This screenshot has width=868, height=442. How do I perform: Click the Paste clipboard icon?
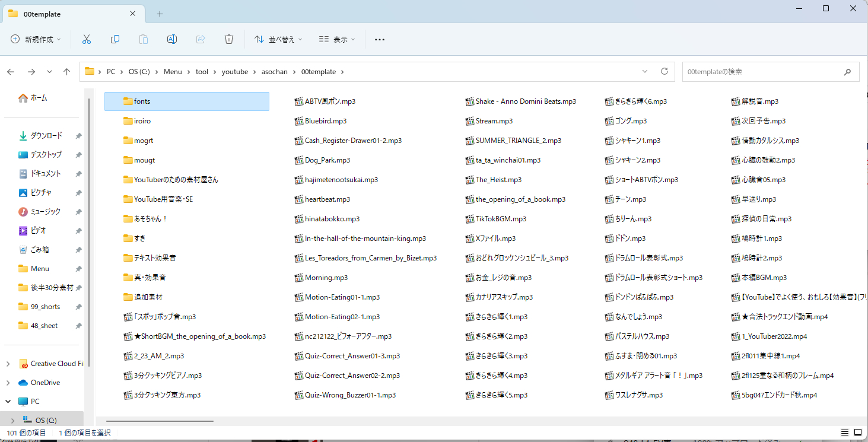[x=144, y=39]
